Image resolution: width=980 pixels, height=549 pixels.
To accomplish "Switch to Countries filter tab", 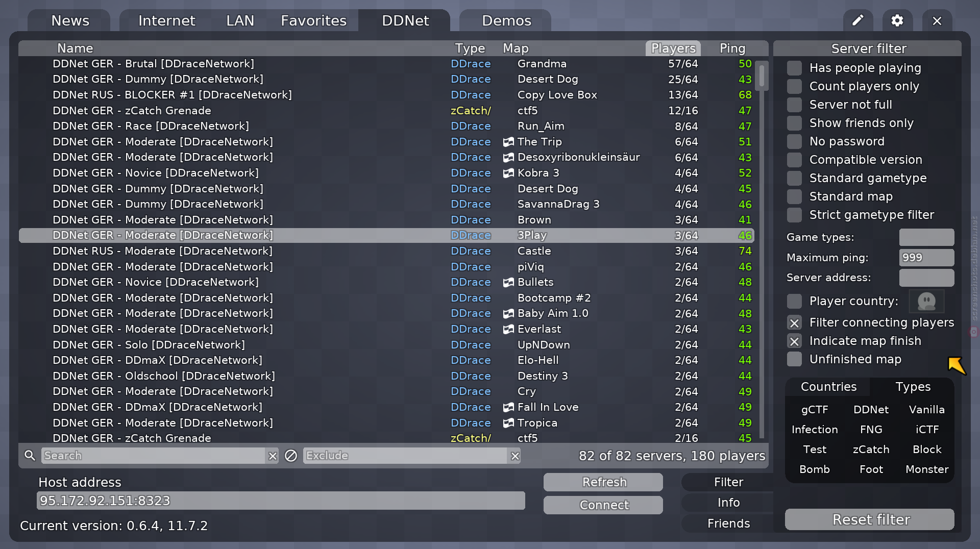I will click(x=828, y=387).
